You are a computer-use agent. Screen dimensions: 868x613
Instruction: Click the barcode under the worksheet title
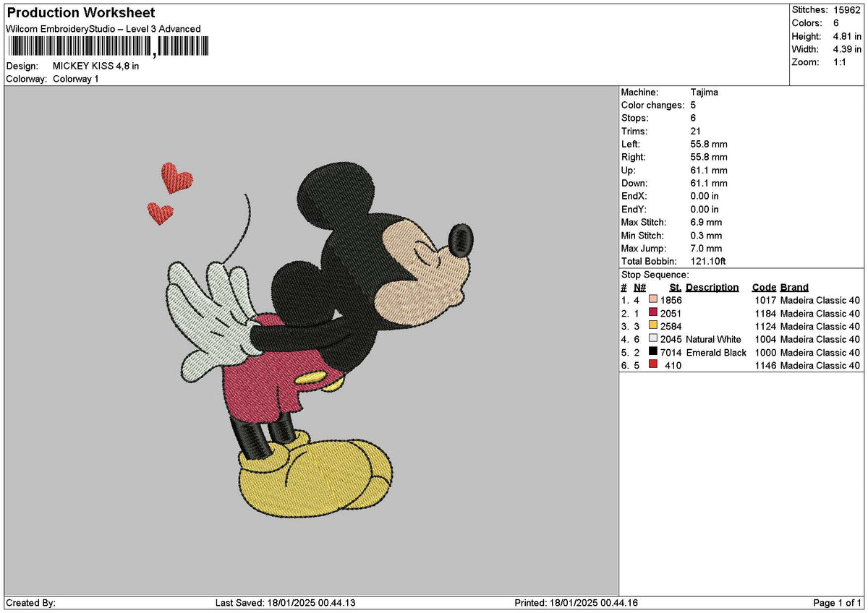coord(108,47)
